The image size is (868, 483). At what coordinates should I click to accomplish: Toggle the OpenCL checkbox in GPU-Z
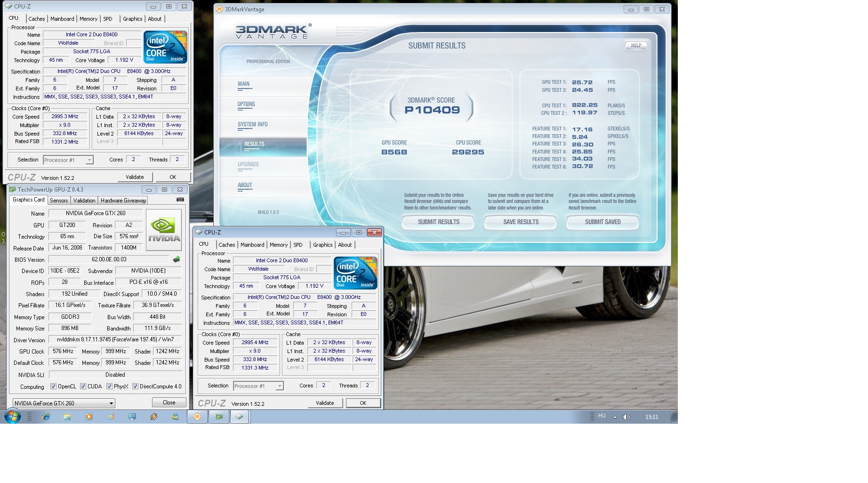click(53, 386)
